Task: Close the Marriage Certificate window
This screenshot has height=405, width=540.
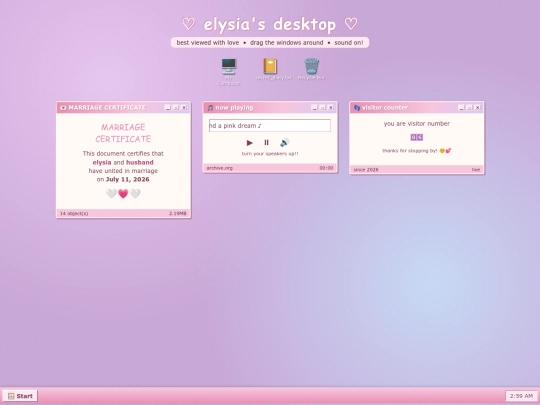Action: (x=184, y=107)
